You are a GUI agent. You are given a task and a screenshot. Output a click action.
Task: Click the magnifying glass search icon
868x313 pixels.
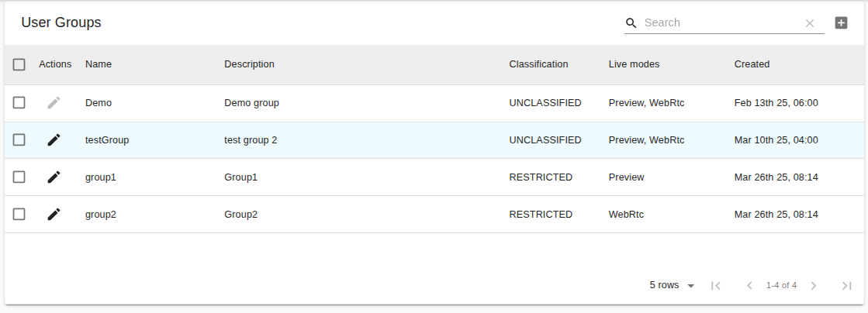click(631, 23)
